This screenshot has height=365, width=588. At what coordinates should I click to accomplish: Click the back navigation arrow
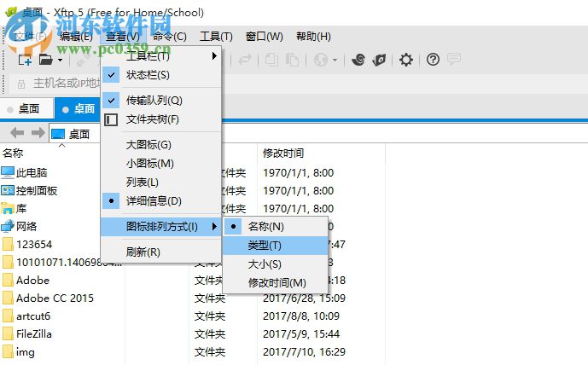click(17, 133)
